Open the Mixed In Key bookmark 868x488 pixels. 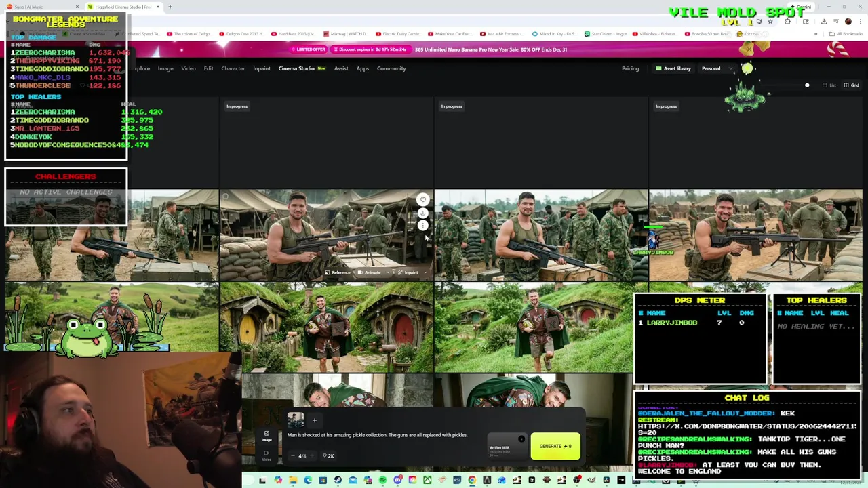pyautogui.click(x=553, y=34)
